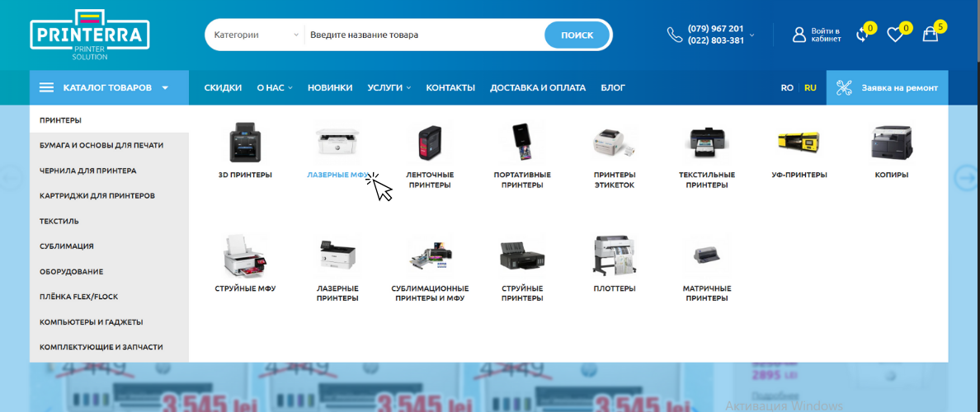This screenshot has width=980, height=412.
Task: Click the laser printer image
Action: (337, 256)
